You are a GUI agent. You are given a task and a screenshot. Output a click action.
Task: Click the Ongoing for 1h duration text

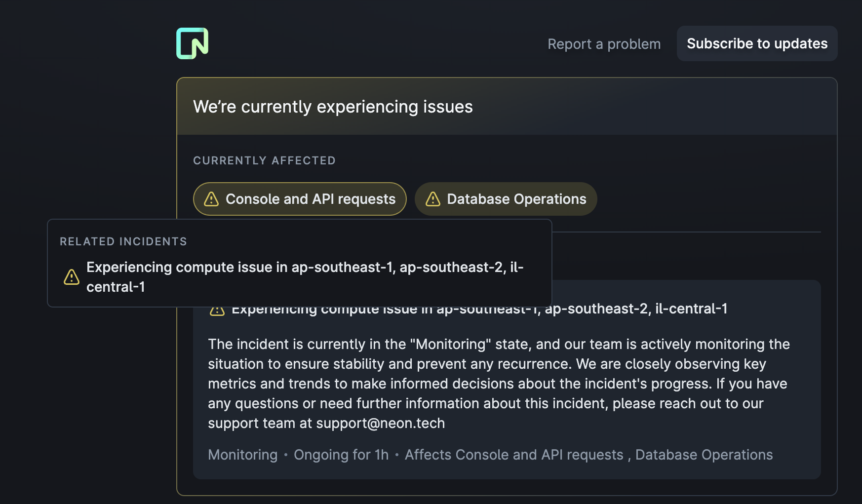point(341,455)
